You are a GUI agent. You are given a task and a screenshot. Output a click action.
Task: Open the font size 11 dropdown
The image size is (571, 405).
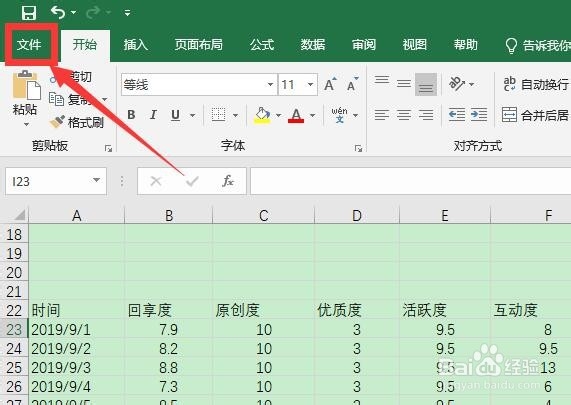click(x=310, y=84)
